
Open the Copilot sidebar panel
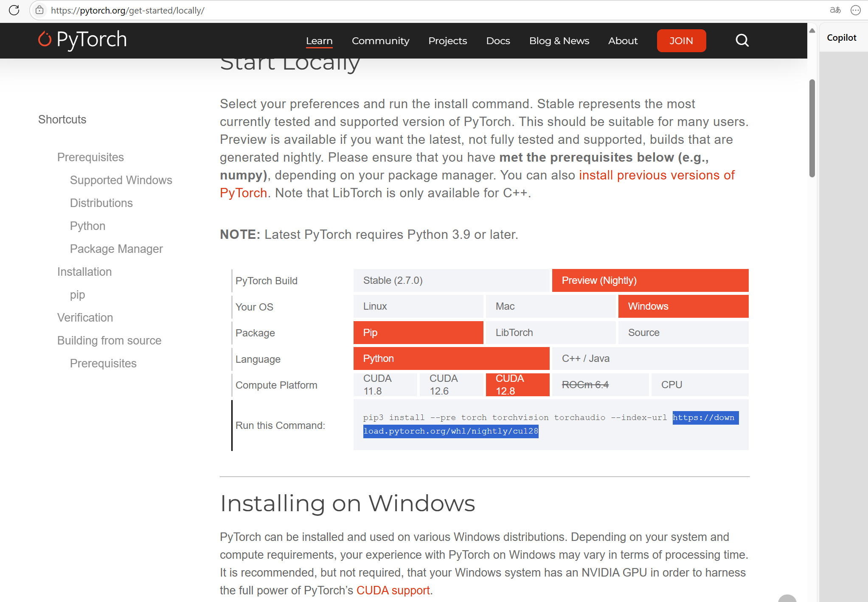click(x=841, y=38)
